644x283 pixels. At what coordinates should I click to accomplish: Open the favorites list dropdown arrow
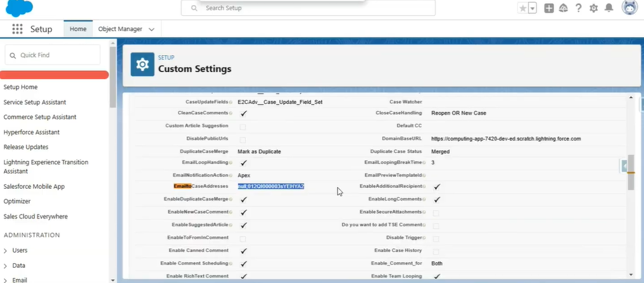coord(533,8)
